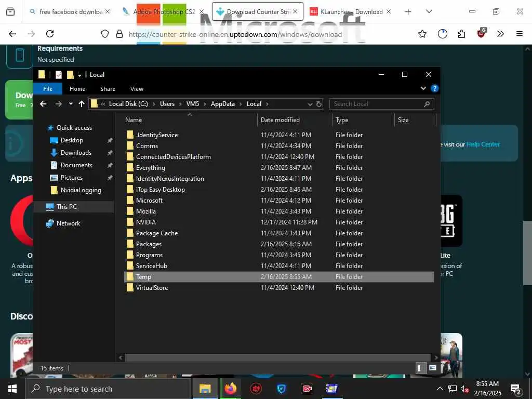This screenshot has width=532, height=399.
Task: Bookmark this page with star icon
Action: (422, 34)
